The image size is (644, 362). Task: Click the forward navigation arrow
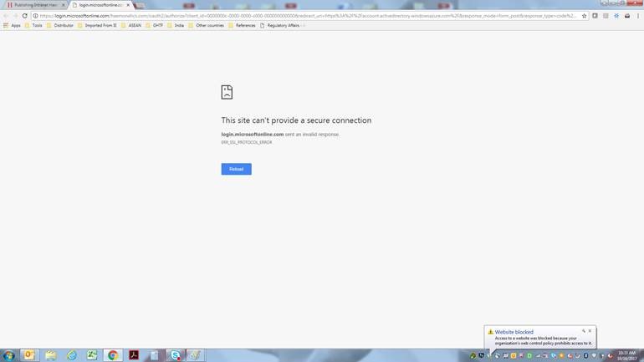(x=15, y=16)
